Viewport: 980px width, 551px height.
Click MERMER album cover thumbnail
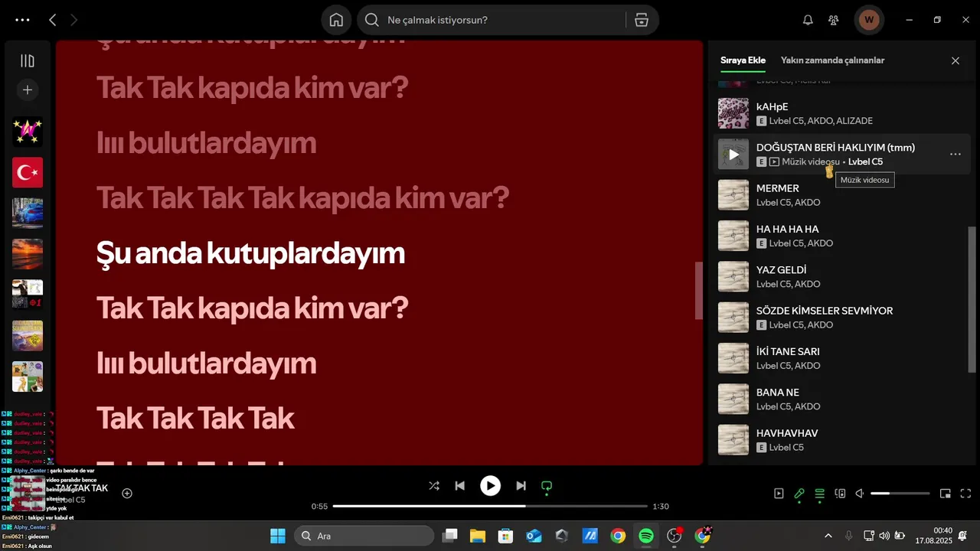tap(733, 195)
